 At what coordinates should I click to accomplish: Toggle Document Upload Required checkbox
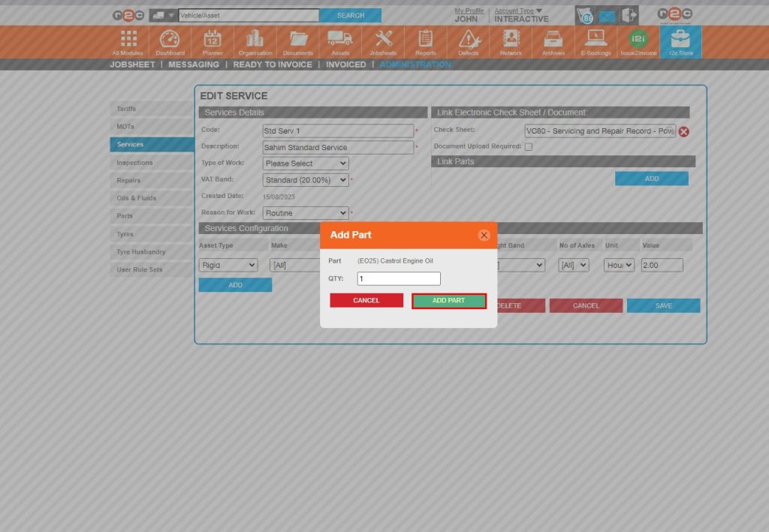tap(528, 146)
